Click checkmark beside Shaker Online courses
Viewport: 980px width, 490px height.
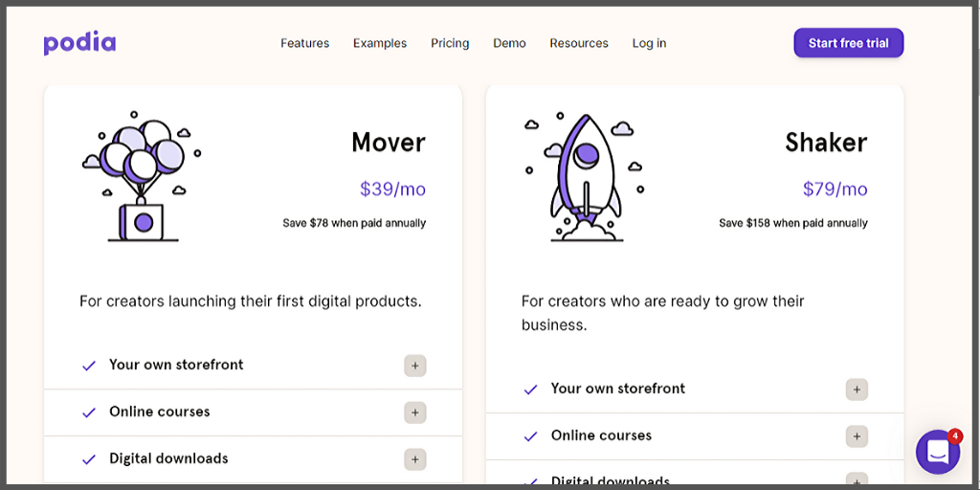530,436
